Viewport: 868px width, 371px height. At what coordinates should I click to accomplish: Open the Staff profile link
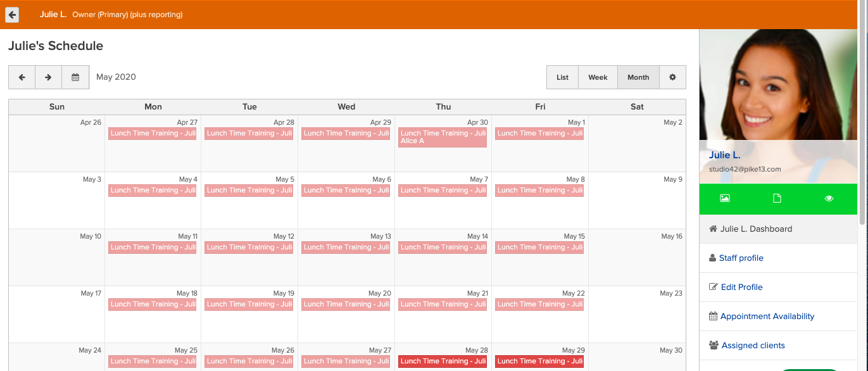pos(741,258)
